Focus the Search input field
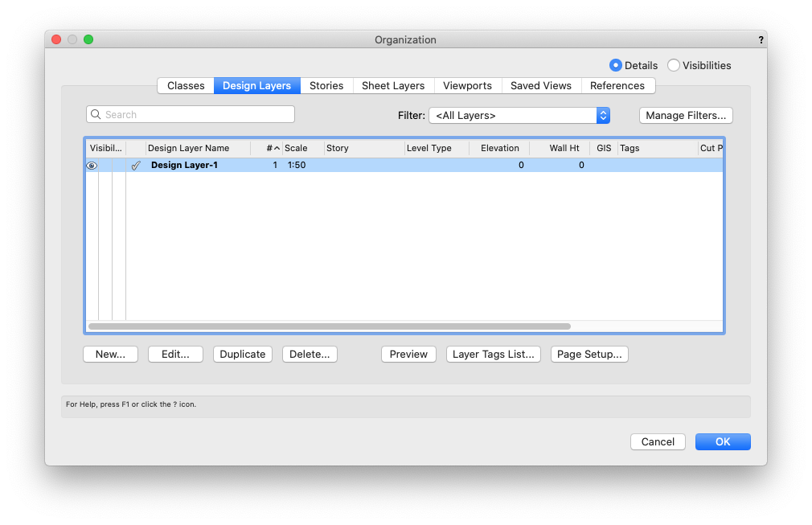 pyautogui.click(x=191, y=114)
